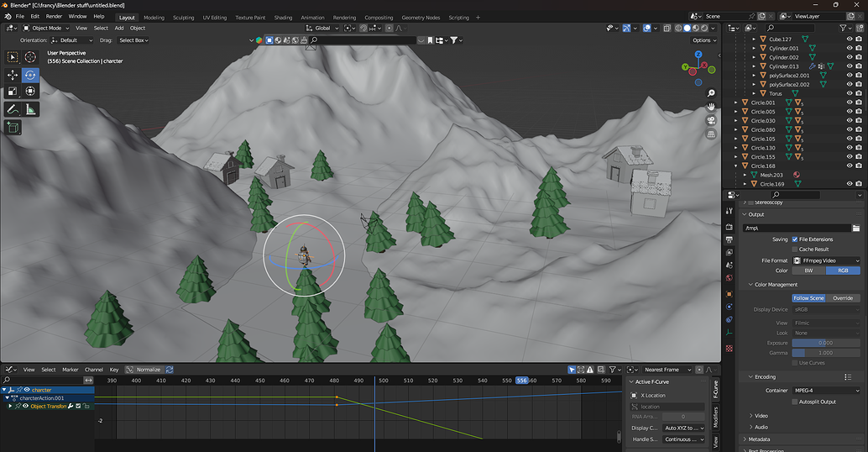Select the Measure tool

[x=30, y=110]
